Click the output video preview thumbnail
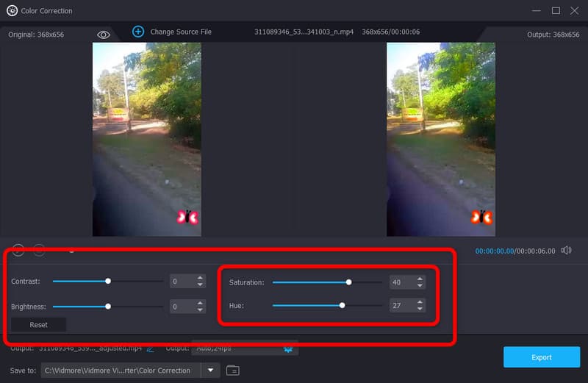Screen dimensions: 588x383 (440, 139)
